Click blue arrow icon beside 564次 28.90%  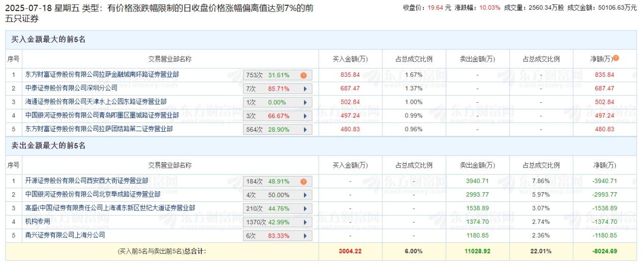tap(305, 130)
